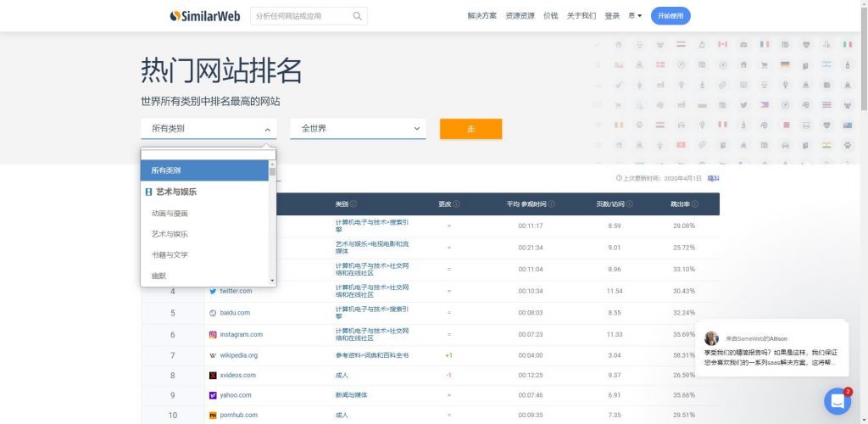Click the Twitter bird favicon

213,291
